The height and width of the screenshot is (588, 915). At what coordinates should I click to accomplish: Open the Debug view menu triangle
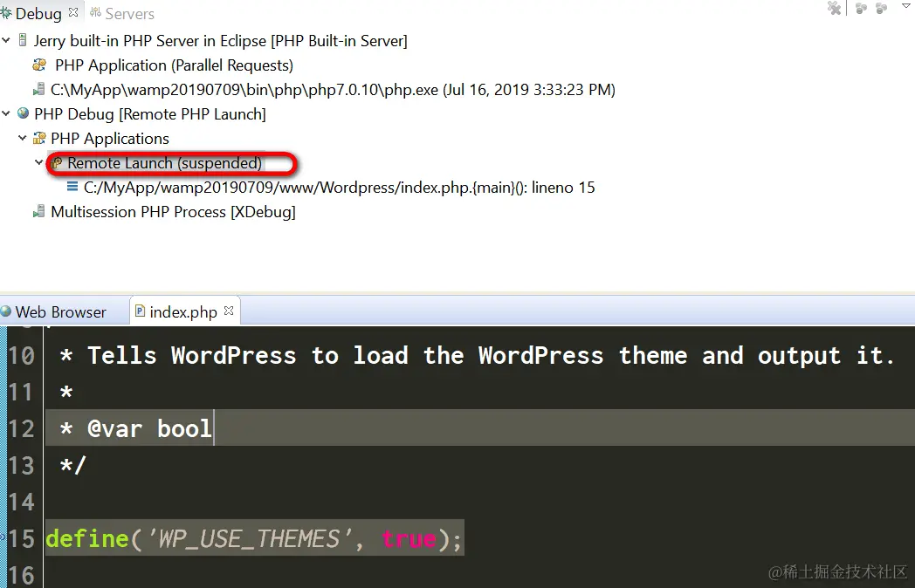[906, 6]
